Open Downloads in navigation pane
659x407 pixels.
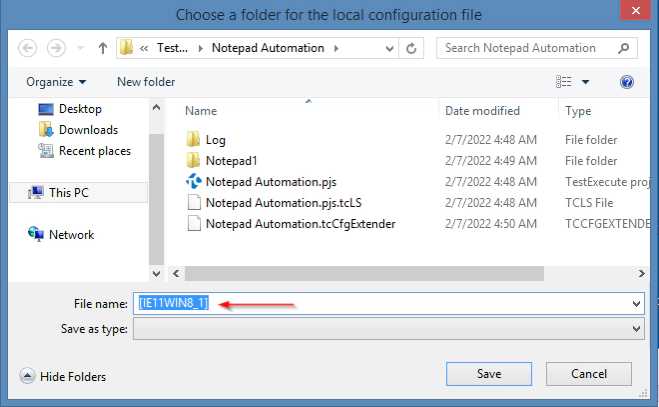(x=88, y=130)
